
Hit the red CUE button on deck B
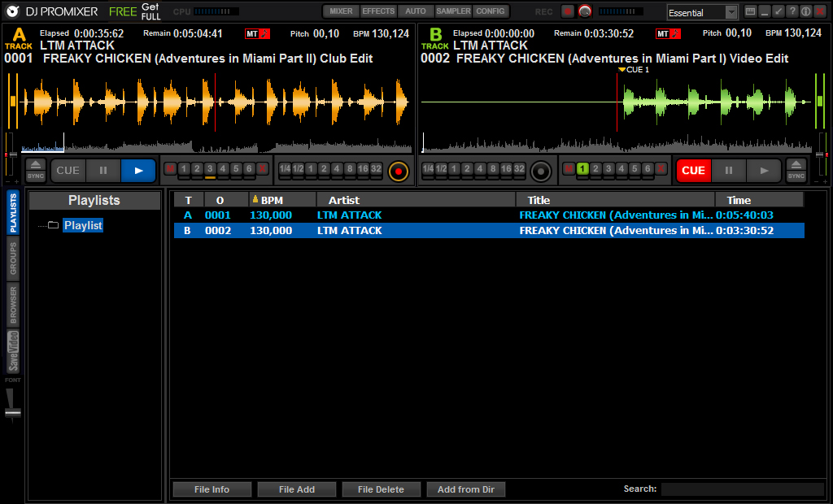(693, 171)
